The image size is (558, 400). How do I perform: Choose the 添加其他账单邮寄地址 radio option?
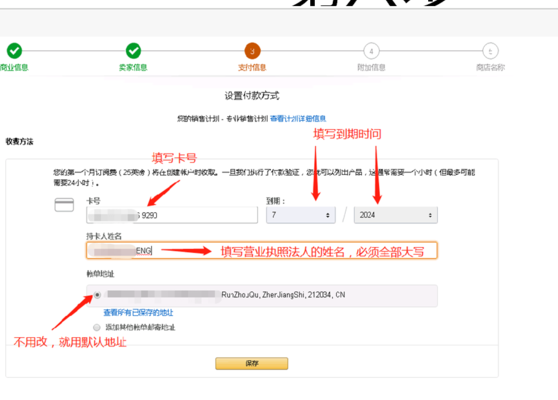(x=96, y=327)
